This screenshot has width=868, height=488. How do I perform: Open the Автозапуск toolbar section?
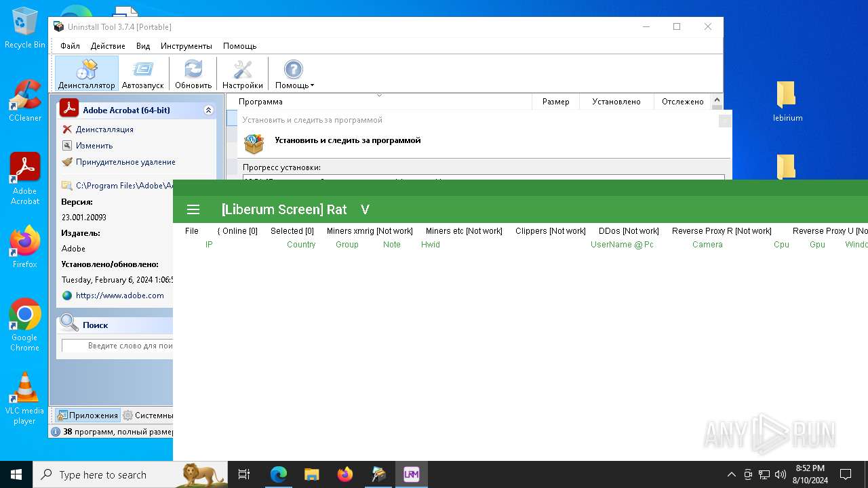pyautogui.click(x=143, y=74)
